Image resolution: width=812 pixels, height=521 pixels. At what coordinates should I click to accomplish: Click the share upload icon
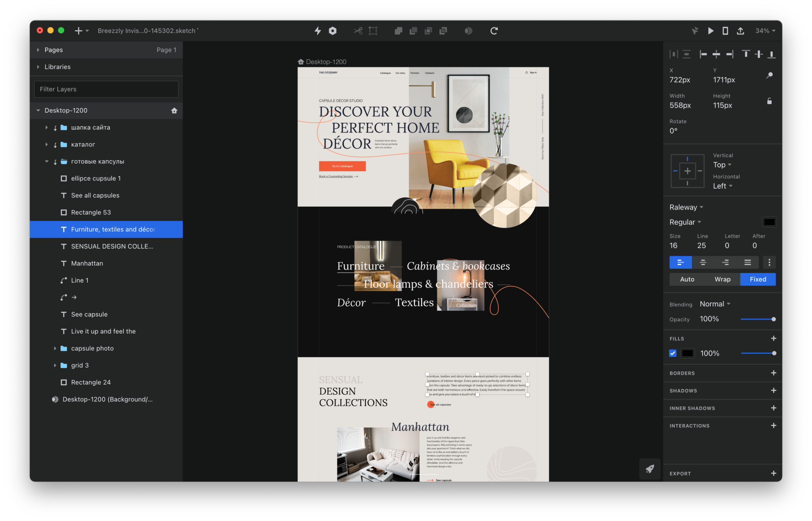click(740, 31)
